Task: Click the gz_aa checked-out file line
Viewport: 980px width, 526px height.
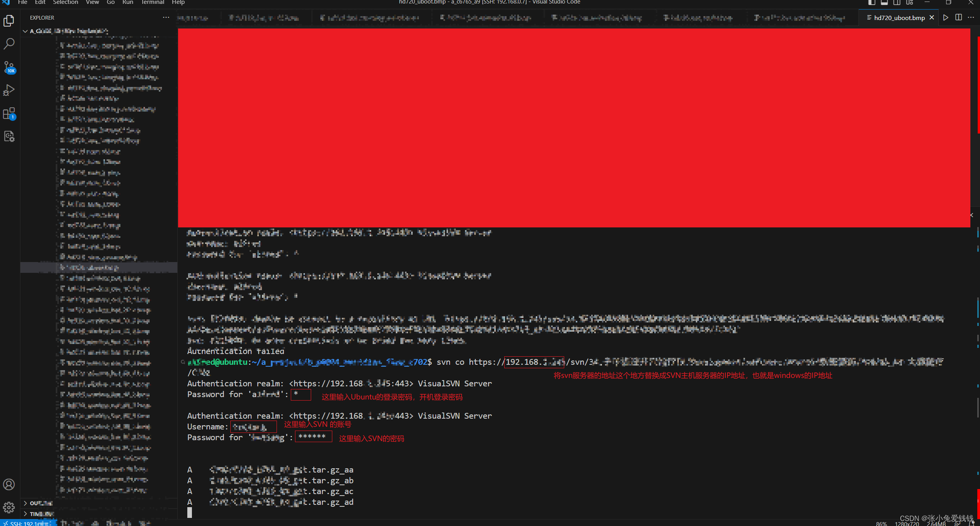Action: tap(270, 470)
